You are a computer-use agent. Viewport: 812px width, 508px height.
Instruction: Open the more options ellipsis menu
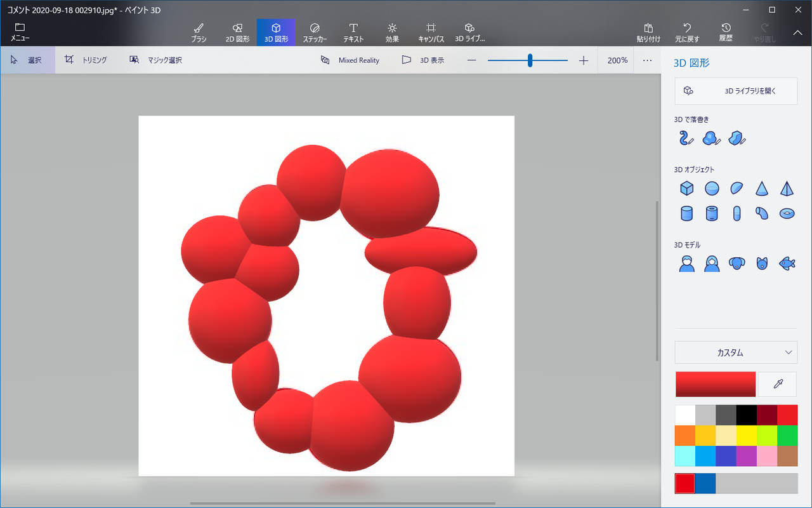[x=647, y=60]
